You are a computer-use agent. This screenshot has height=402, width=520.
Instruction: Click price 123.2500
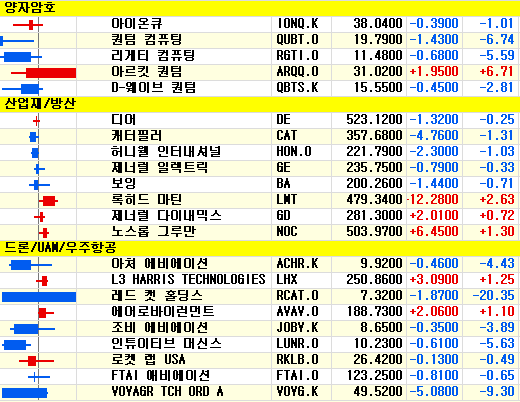coord(374,376)
